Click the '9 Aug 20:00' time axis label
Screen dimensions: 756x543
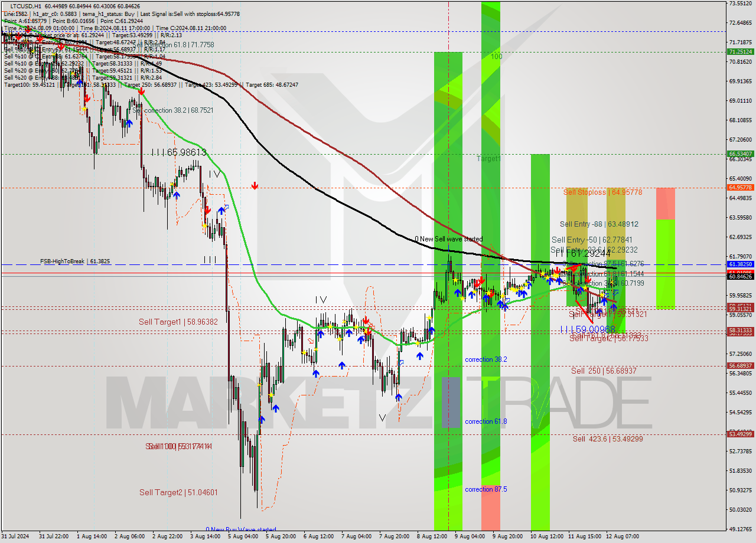[507, 537]
